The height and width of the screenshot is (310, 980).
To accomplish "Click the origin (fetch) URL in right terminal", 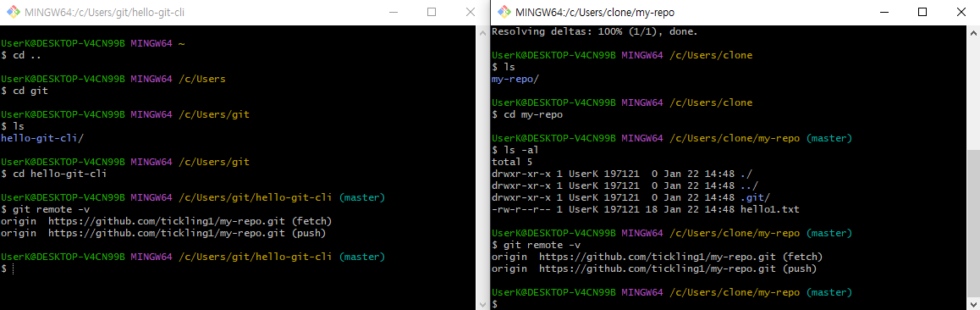I will (657, 257).
